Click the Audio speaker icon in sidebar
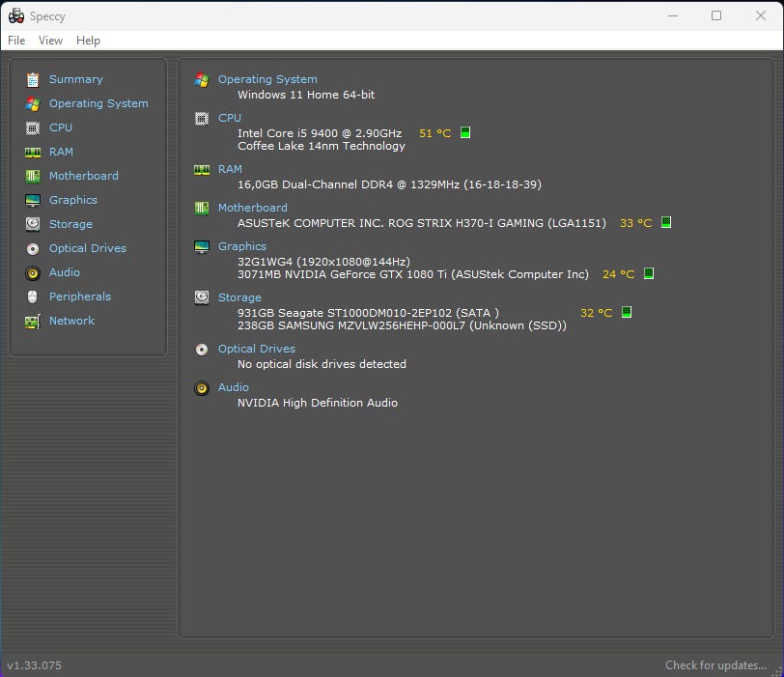This screenshot has height=677, width=784. (33, 272)
